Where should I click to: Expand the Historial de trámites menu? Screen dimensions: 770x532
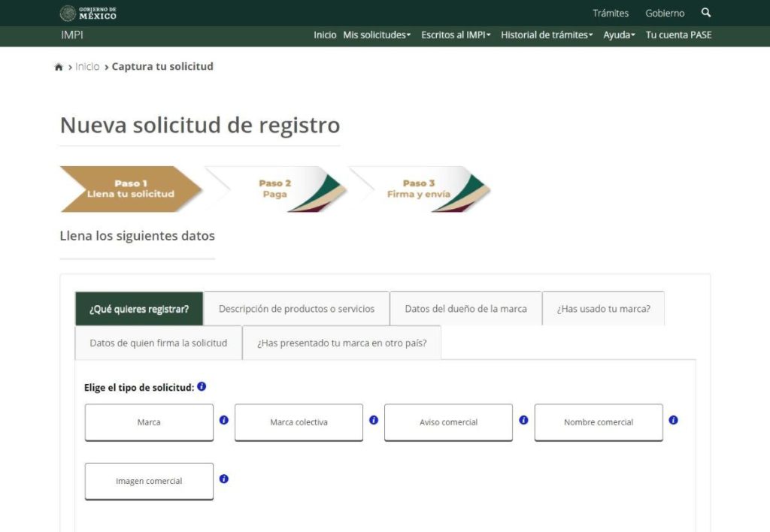[547, 35]
